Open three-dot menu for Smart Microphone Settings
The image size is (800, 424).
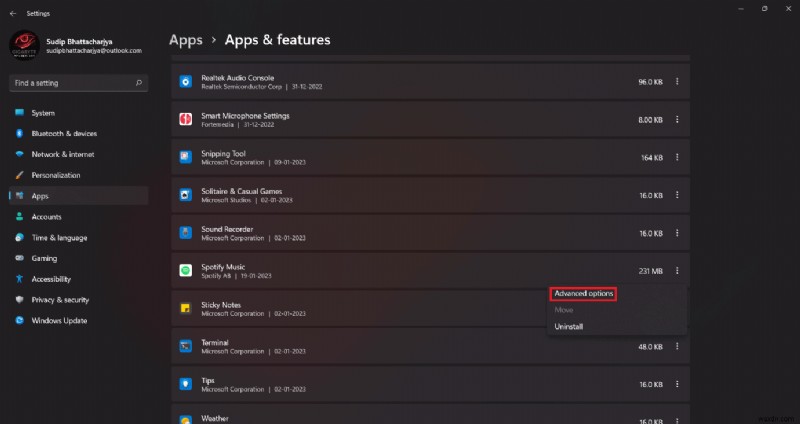pos(677,119)
